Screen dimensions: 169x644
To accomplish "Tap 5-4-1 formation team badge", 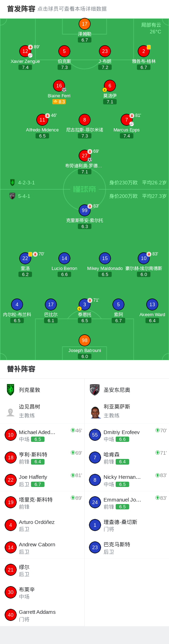I will click(x=12, y=196).
